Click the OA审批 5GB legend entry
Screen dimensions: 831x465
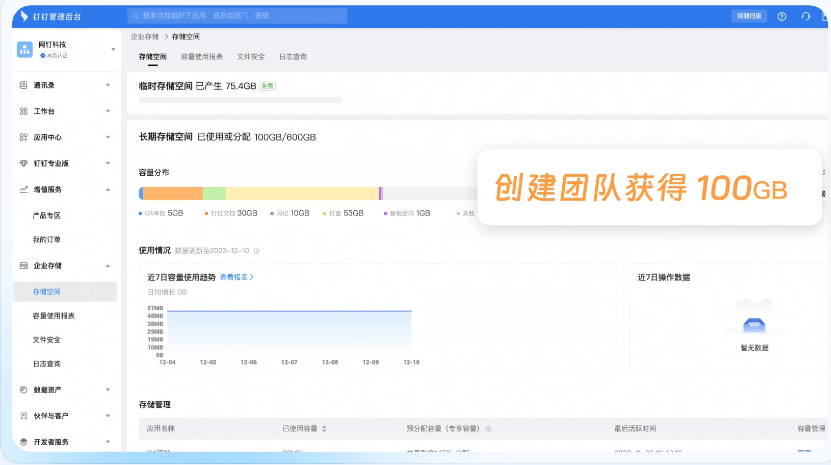pyautogui.click(x=161, y=213)
